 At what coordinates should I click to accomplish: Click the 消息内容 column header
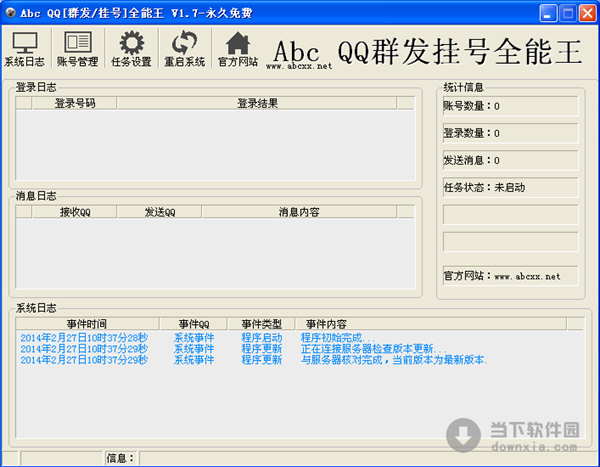(299, 212)
